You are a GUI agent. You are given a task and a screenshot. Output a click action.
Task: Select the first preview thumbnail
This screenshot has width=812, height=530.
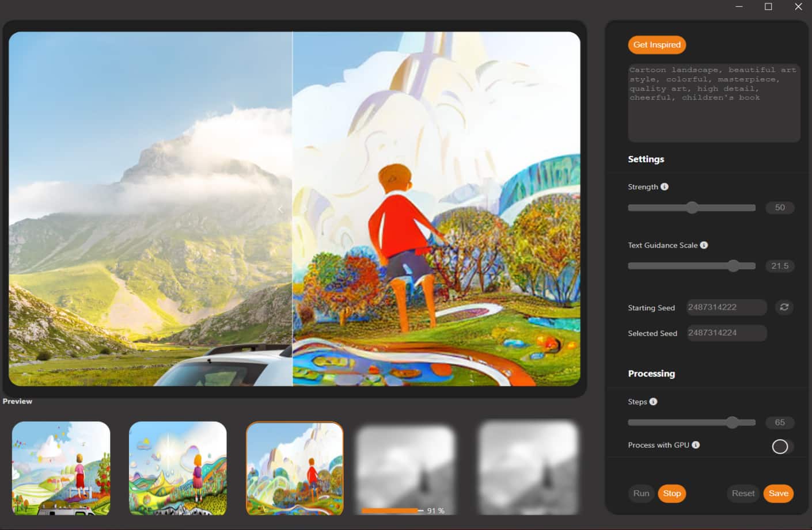60,468
